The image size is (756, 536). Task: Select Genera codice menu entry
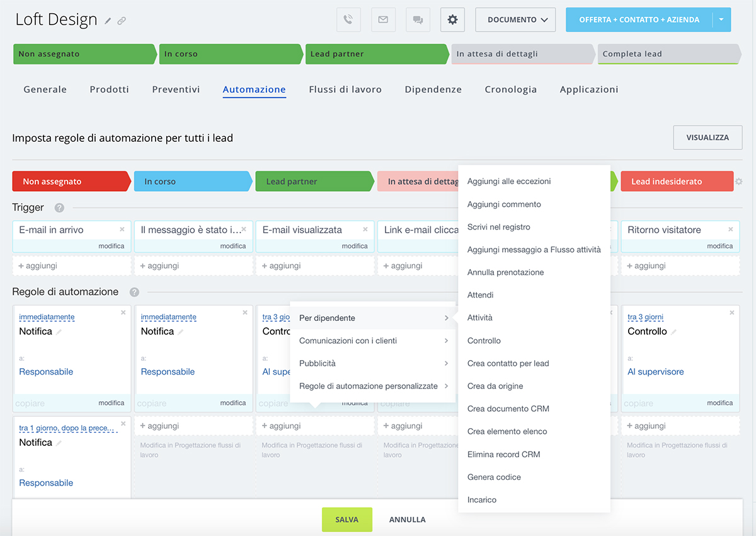tap(534, 477)
